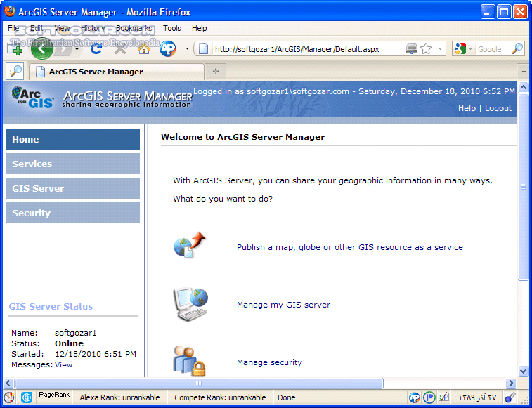The image size is (532, 408).
Task: Click the Logout link
Action: click(498, 108)
